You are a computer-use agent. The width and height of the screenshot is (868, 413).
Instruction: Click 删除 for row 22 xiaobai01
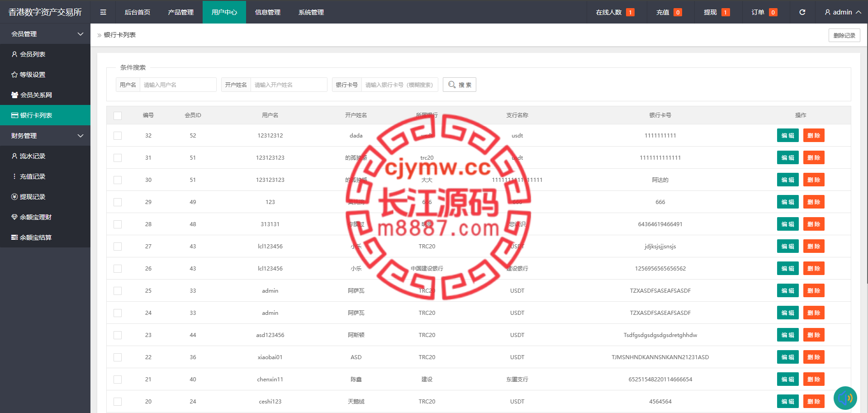pyautogui.click(x=814, y=357)
